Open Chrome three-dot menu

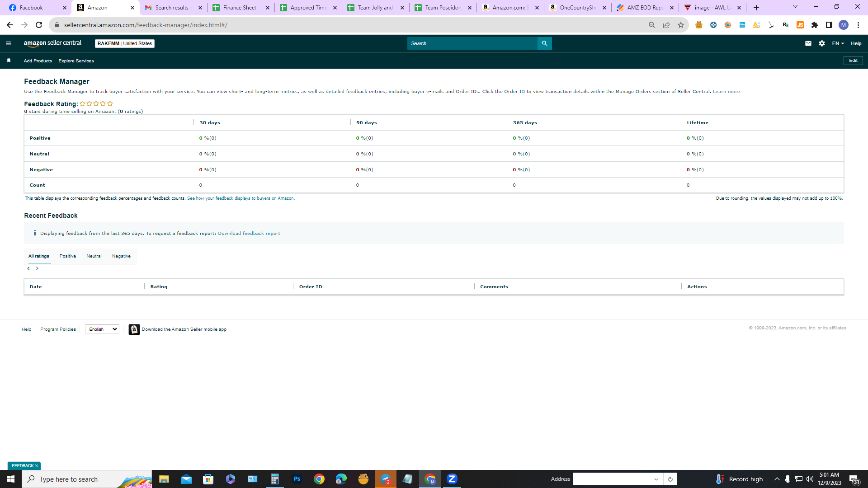858,25
